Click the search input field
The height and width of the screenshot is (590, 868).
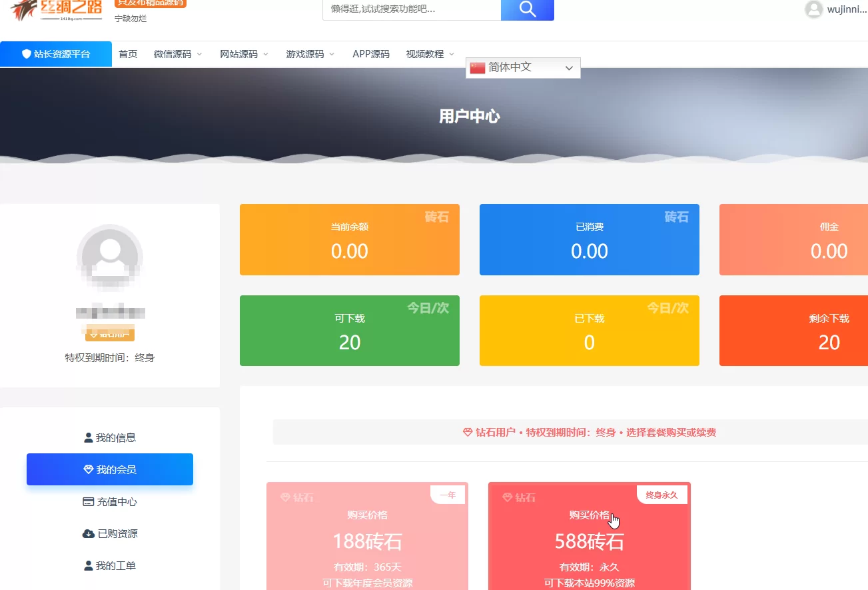(412, 9)
